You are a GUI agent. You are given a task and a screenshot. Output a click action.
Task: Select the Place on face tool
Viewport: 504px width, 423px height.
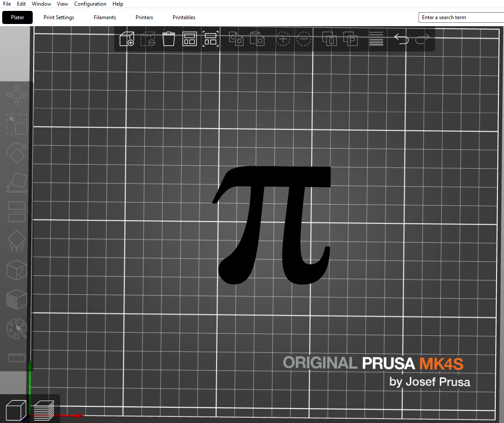pyautogui.click(x=17, y=183)
